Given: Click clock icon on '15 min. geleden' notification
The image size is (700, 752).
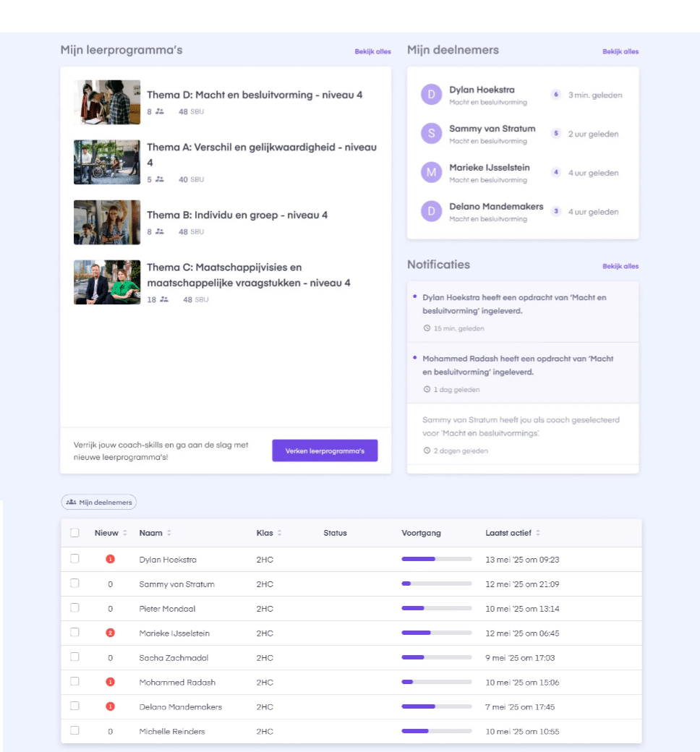Looking at the screenshot, I should point(427,328).
